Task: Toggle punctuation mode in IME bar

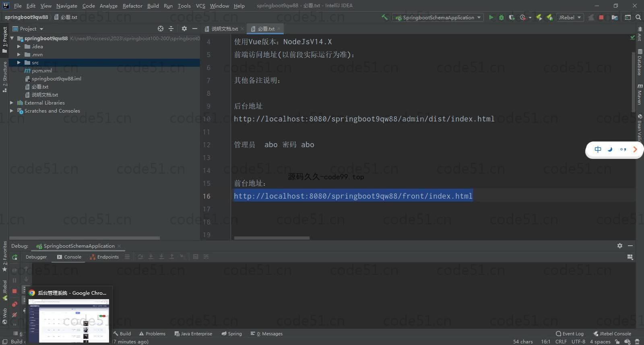Action: point(623,149)
